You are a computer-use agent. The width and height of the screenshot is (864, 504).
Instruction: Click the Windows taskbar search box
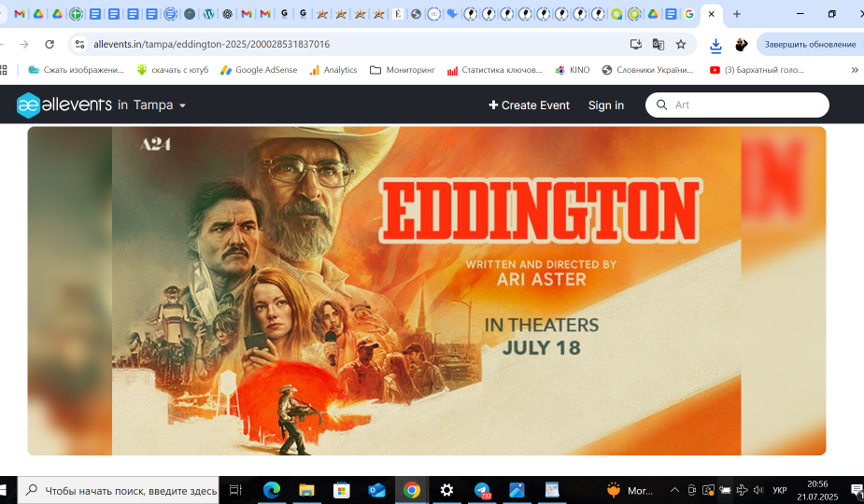(x=119, y=490)
